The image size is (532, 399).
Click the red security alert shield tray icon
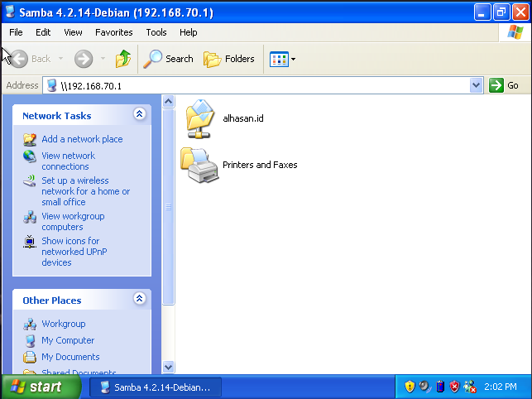pyautogui.click(x=455, y=387)
